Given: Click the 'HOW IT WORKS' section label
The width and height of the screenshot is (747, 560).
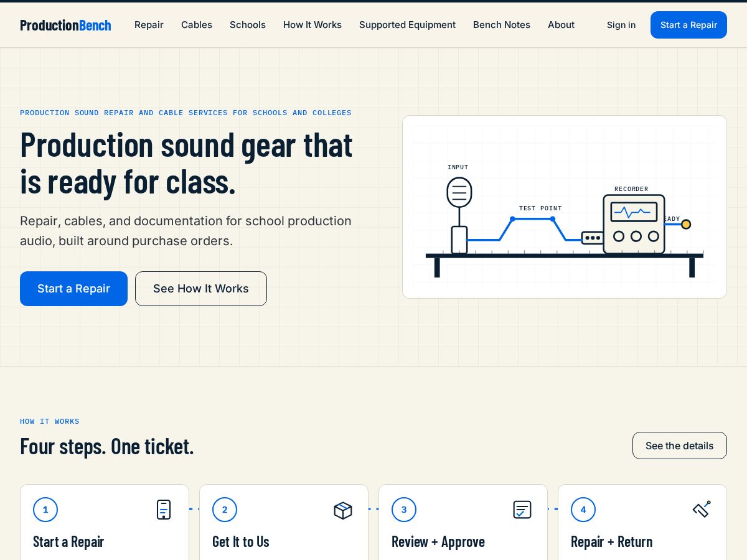Looking at the screenshot, I should [x=50, y=421].
